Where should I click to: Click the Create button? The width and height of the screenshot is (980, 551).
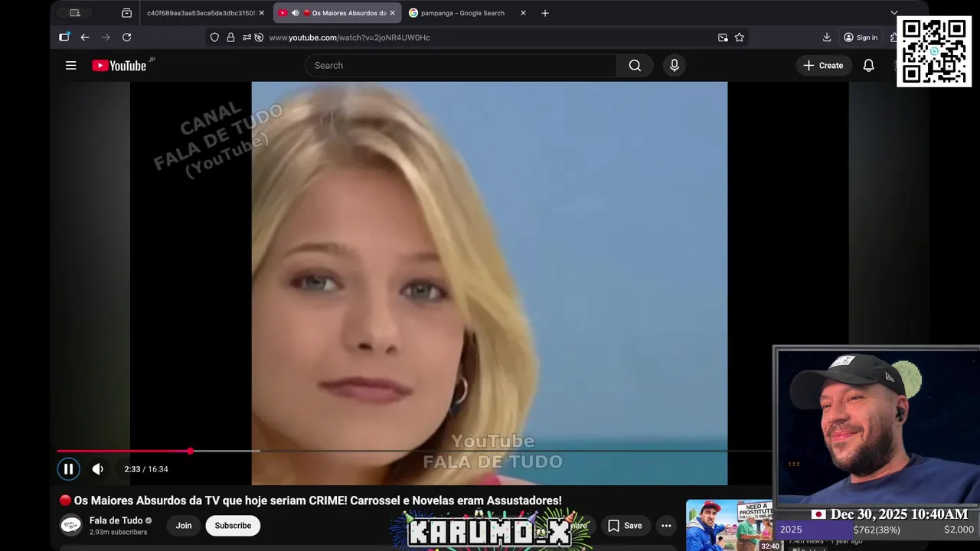coord(823,66)
